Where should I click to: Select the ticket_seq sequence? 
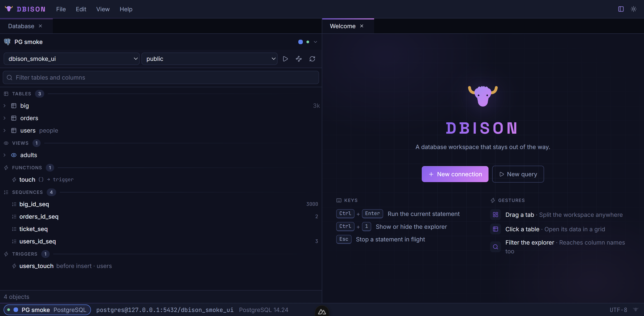pos(161,229)
